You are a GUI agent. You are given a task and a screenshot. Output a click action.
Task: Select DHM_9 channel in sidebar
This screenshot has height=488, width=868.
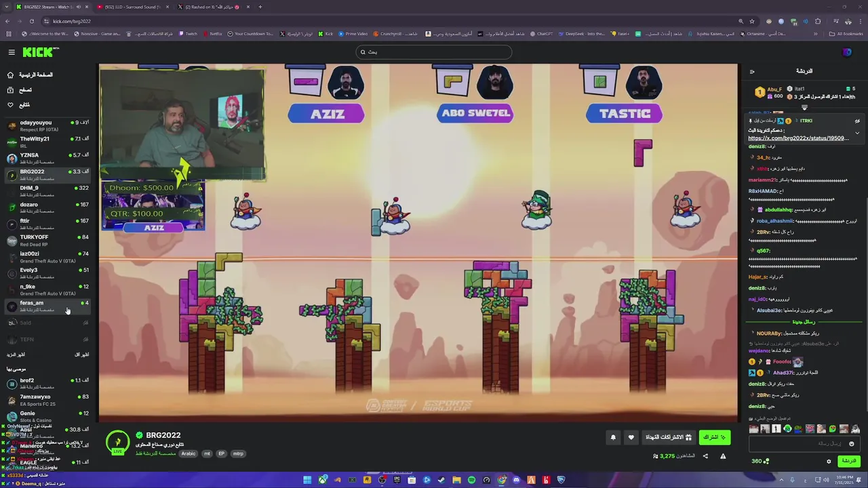click(47, 190)
